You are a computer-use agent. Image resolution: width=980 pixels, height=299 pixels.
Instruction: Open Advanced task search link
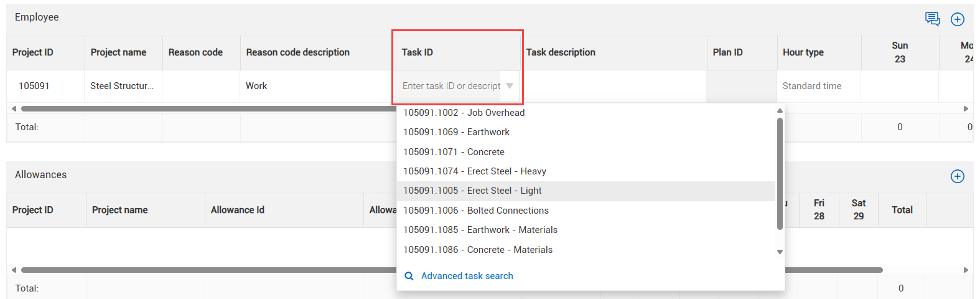(467, 276)
